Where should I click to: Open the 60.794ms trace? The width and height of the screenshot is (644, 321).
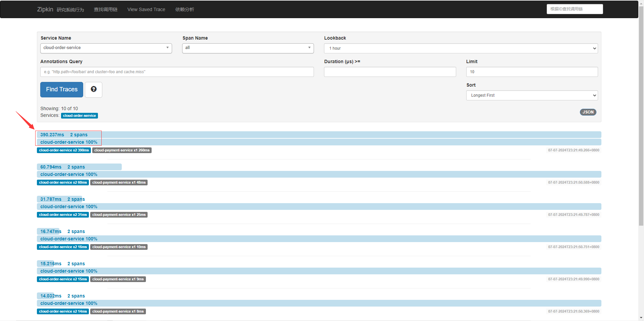coord(319,171)
